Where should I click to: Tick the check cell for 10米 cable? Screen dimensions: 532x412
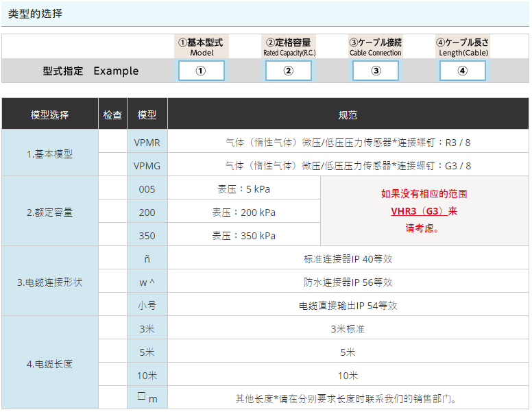point(112,375)
